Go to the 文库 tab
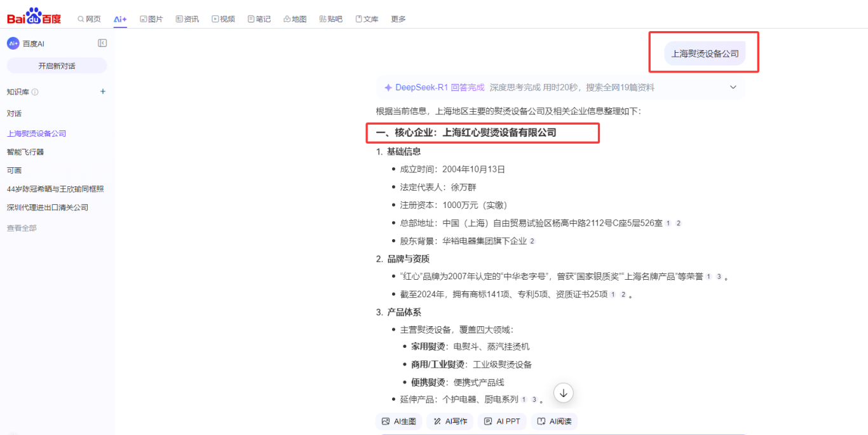Screen dimensions: 868x435 (367, 19)
